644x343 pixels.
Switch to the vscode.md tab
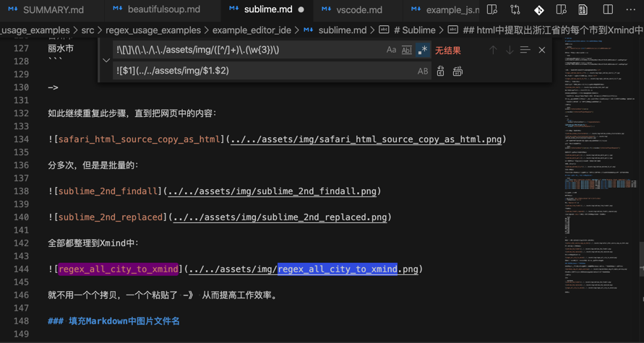[359, 10]
